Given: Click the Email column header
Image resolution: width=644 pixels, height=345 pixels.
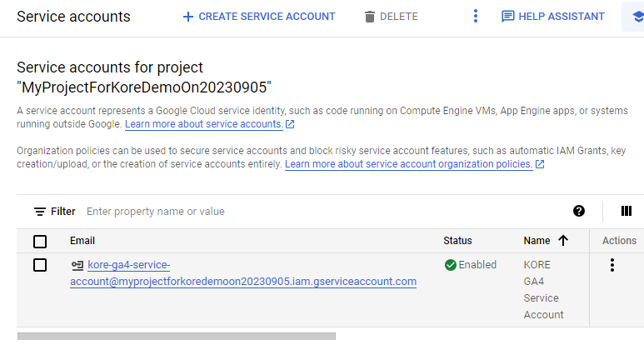Looking at the screenshot, I should pyautogui.click(x=82, y=241).
